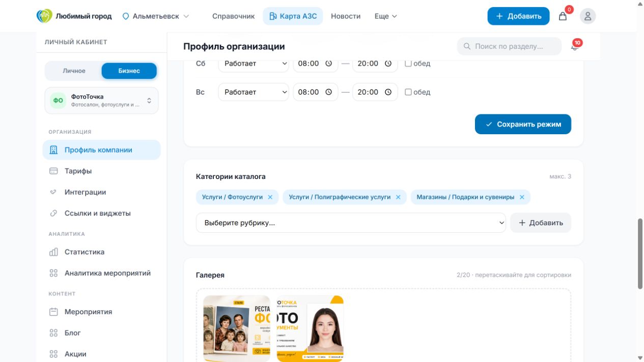Click the Любимый город logo
The height and width of the screenshot is (362, 644).
click(74, 16)
